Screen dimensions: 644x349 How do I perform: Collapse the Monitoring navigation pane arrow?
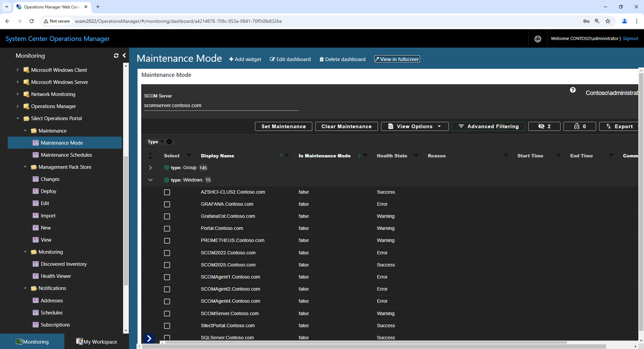point(124,55)
